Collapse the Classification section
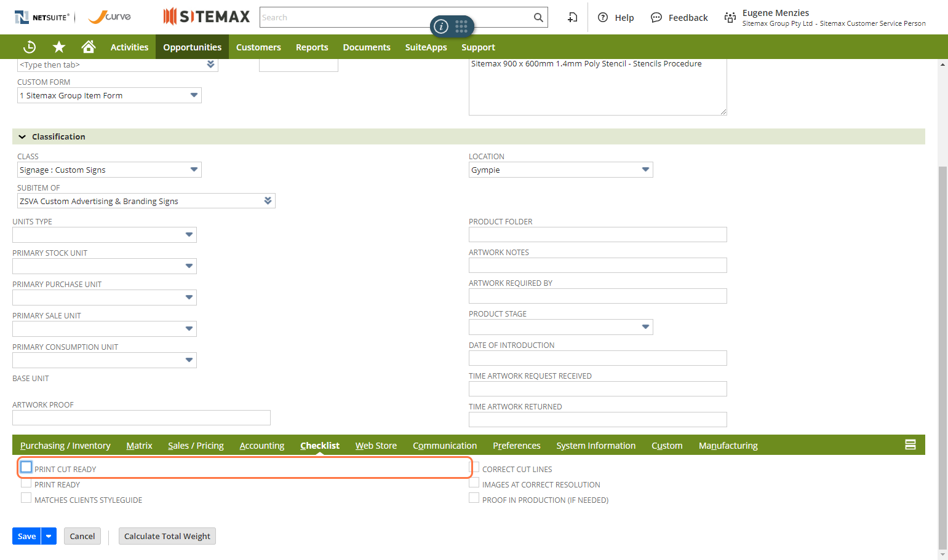The image size is (948, 560). click(x=22, y=136)
